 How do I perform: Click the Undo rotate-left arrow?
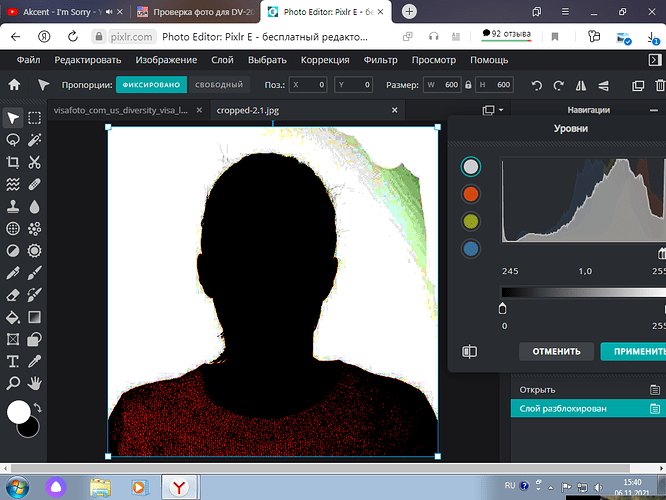pos(536,85)
